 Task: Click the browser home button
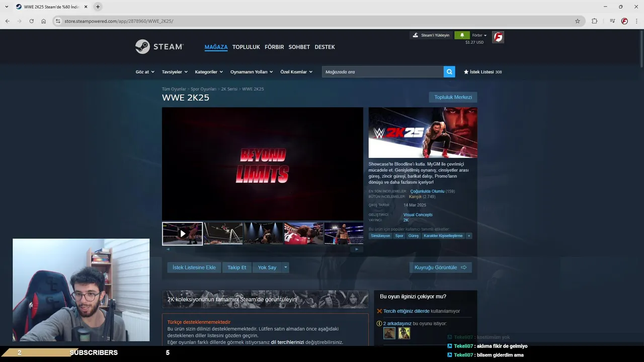pos(44,21)
